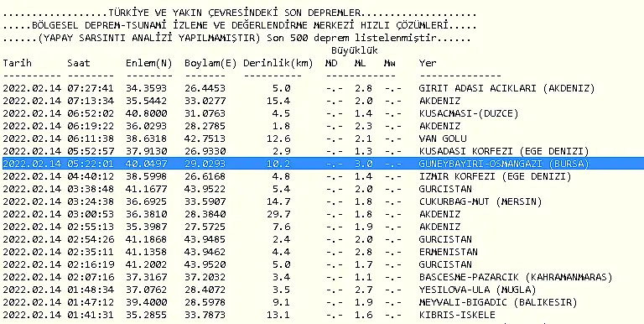The image size is (644, 324).
Task: Click the Büyüklük heading text
Action: (x=355, y=50)
